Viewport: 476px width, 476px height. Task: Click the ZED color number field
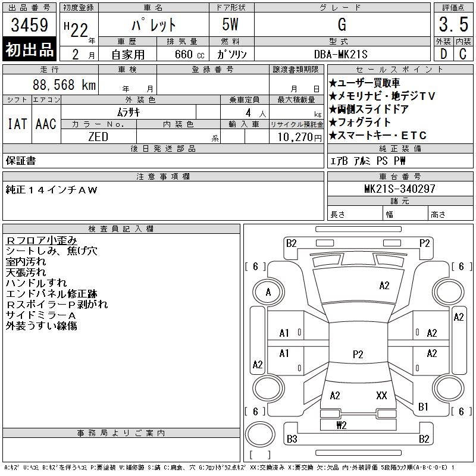[x=98, y=136]
